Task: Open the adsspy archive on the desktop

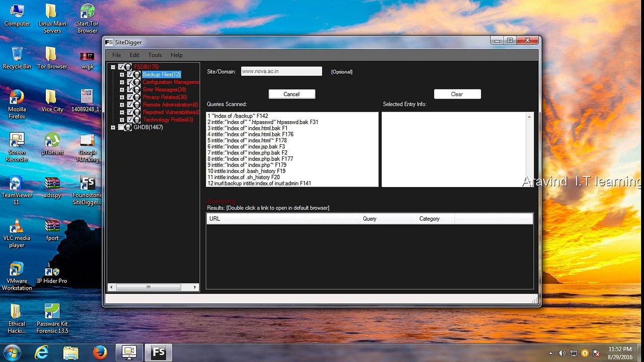Action: pyautogui.click(x=52, y=187)
